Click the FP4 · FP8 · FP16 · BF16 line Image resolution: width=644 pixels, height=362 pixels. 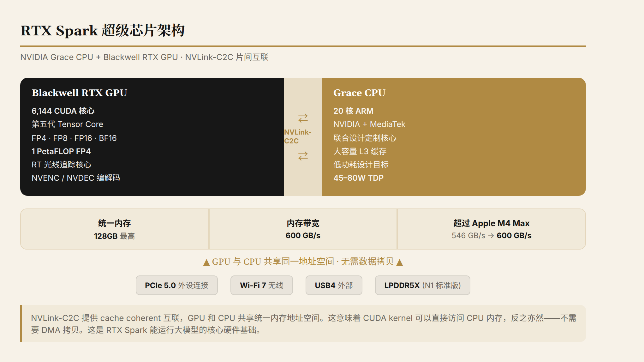coord(74,138)
